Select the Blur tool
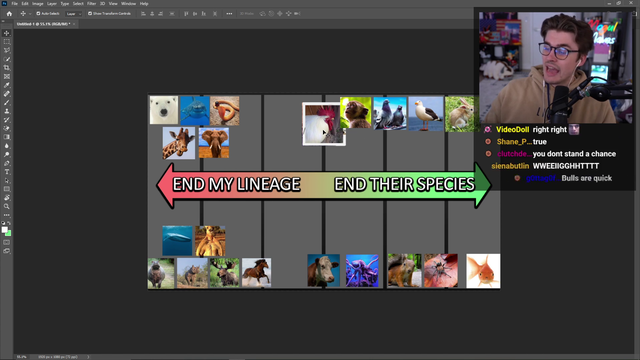This screenshot has height=360, width=640. tap(7, 146)
